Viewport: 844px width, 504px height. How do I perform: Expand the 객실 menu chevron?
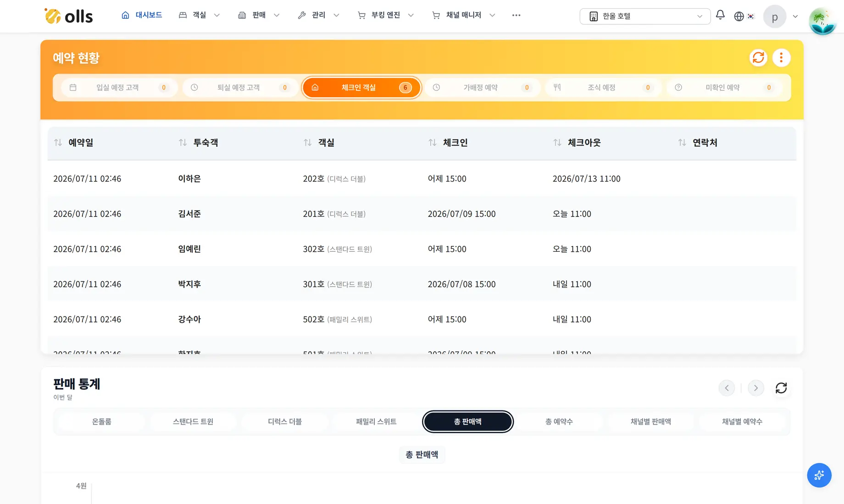(x=217, y=15)
